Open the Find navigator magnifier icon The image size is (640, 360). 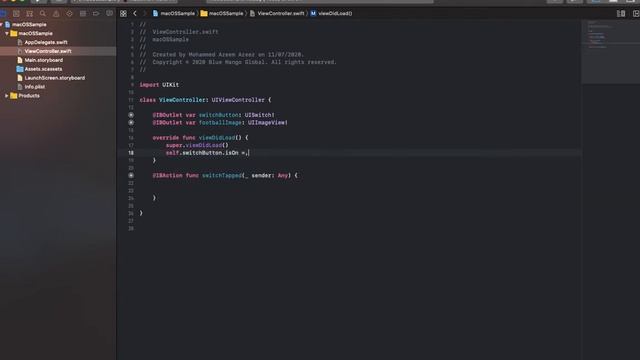point(43,13)
